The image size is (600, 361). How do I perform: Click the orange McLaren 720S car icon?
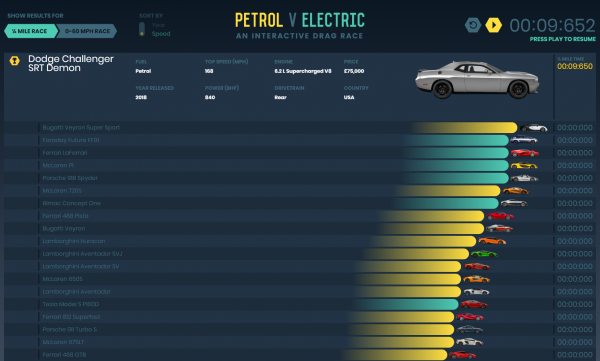click(x=515, y=191)
